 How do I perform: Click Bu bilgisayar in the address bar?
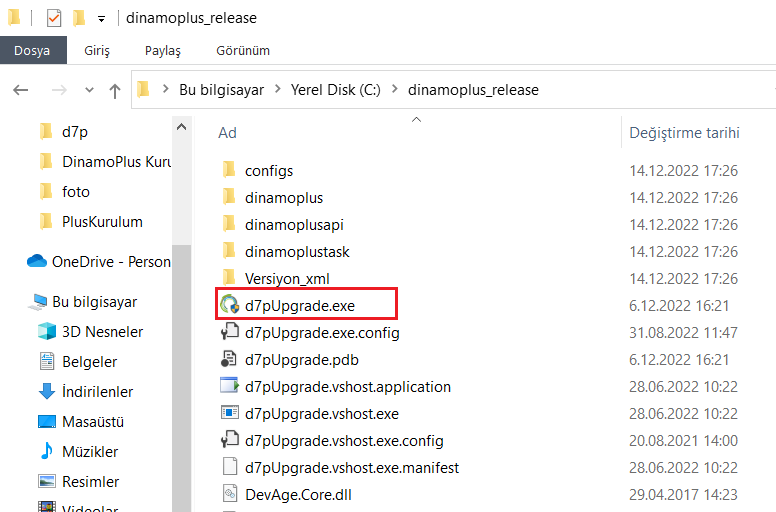[x=221, y=90]
